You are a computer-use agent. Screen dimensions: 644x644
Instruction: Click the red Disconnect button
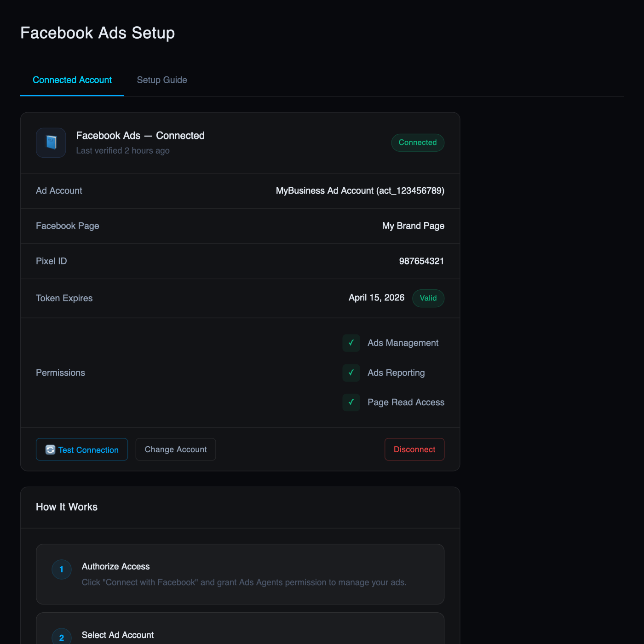click(414, 449)
